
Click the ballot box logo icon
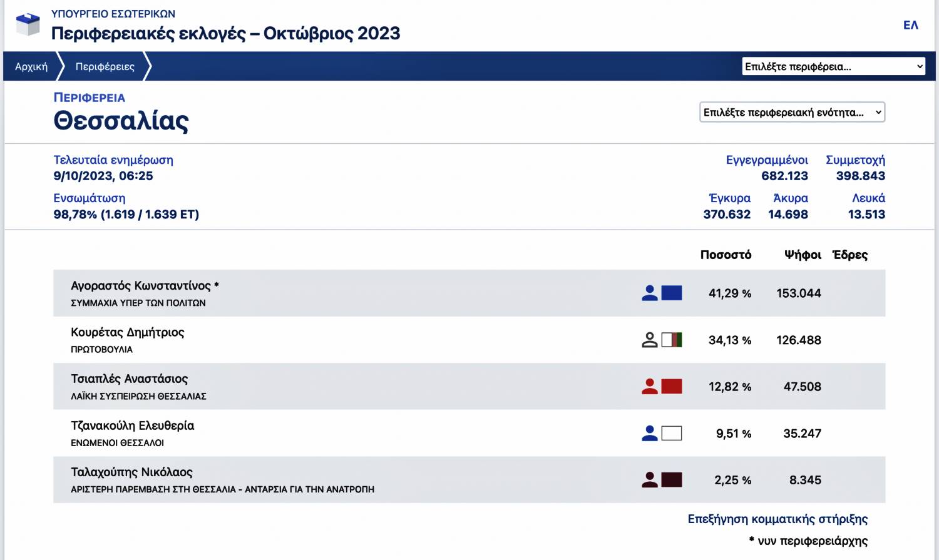pos(28,24)
